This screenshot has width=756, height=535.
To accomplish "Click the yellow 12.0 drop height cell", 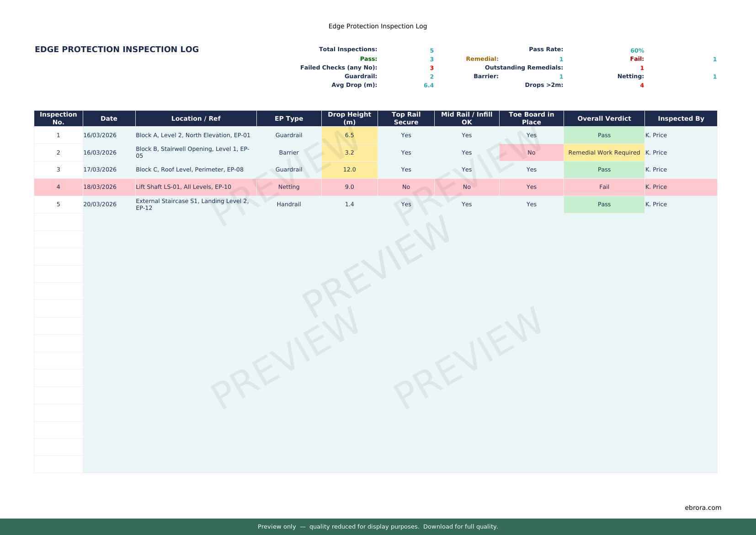I will click(349, 170).
